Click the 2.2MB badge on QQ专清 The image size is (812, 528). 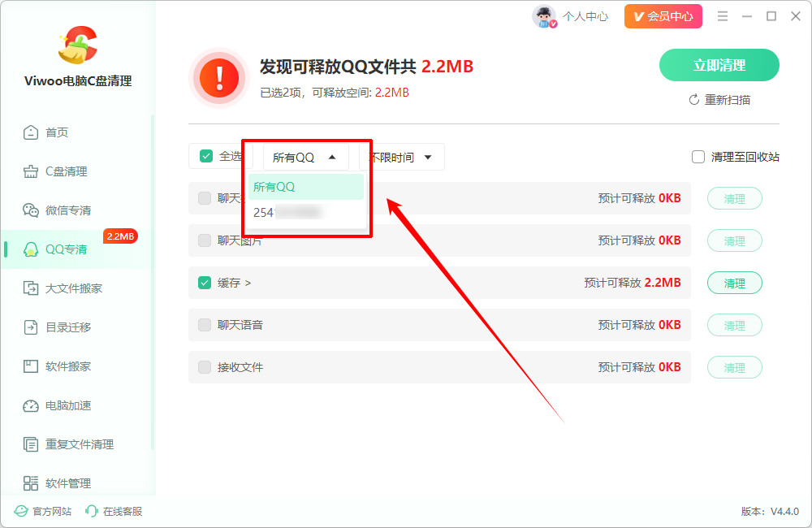tap(120, 236)
